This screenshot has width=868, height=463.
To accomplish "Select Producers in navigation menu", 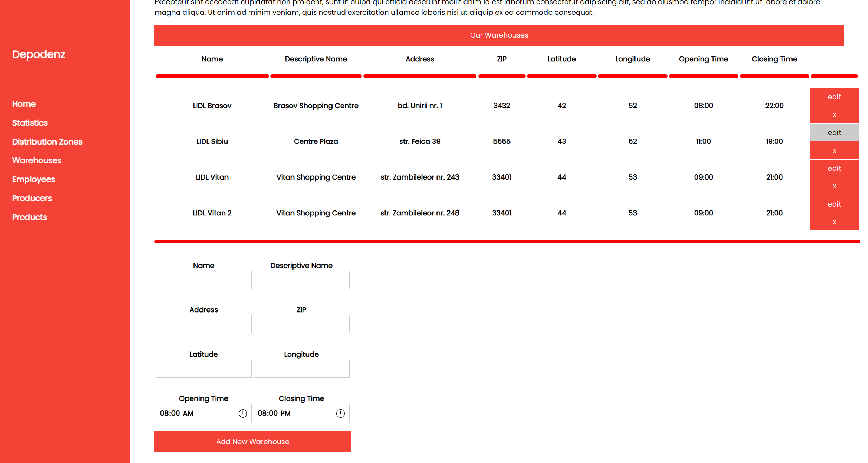I will 32,199.
